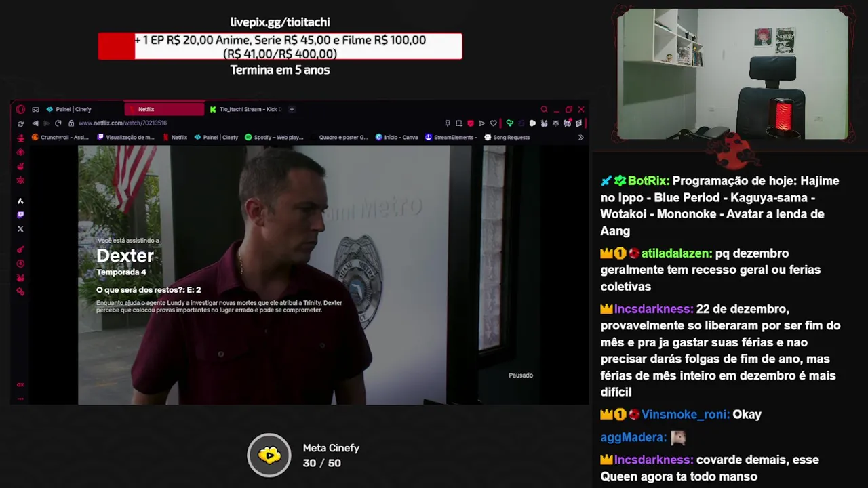
Task: Go back to the previous page
Action: click(x=35, y=123)
